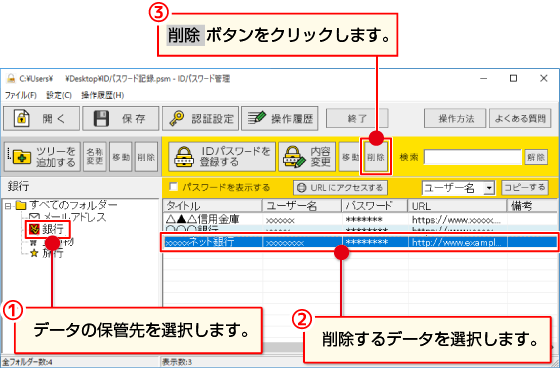Click 内容変更 padlock edit button
Viewport: 560px width, 368px height.
pos(307,157)
